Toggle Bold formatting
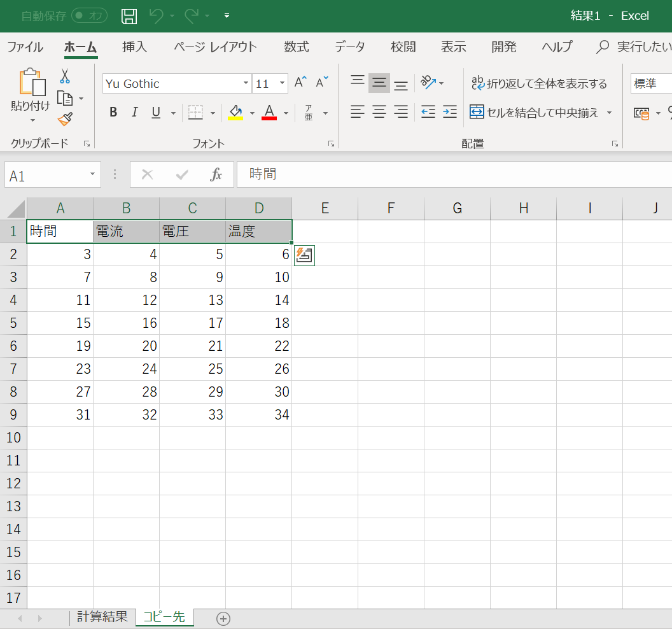 click(113, 112)
